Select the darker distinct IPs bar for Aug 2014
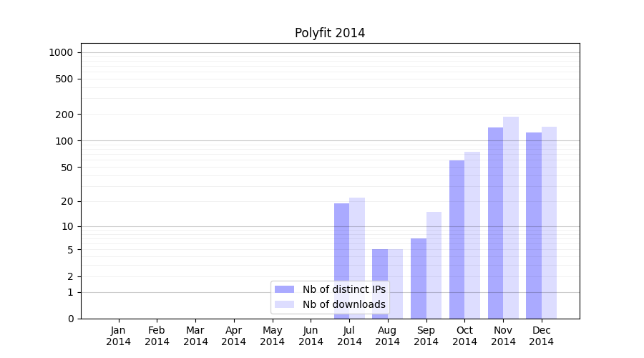 (x=380, y=286)
